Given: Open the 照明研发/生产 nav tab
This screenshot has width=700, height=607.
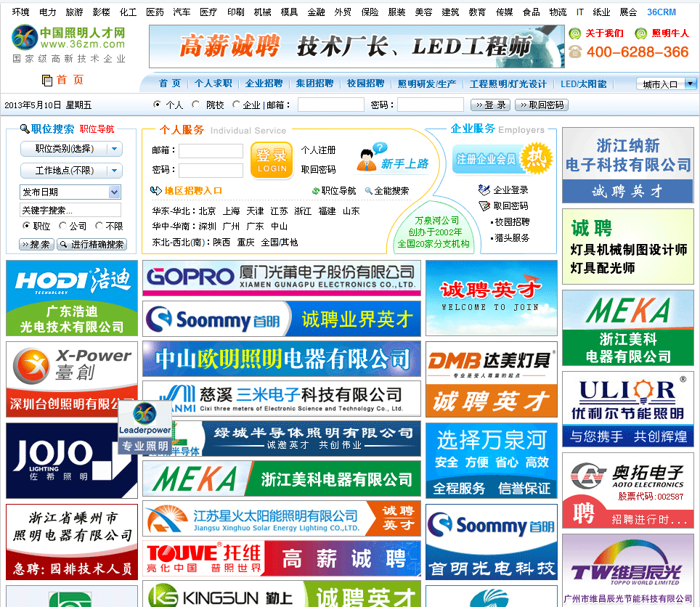Looking at the screenshot, I should click(x=427, y=84).
